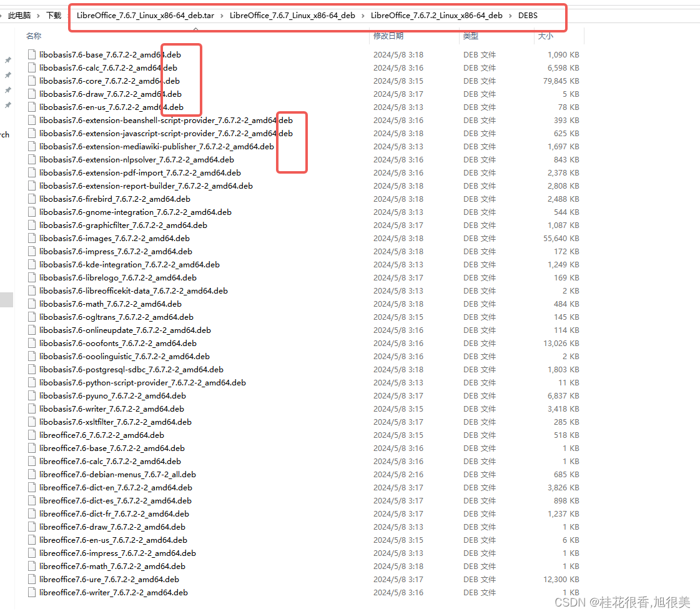The width and height of the screenshot is (700, 614).
Task: Click the file icon of libobasis7.6-impress deb
Action: pyautogui.click(x=32, y=251)
